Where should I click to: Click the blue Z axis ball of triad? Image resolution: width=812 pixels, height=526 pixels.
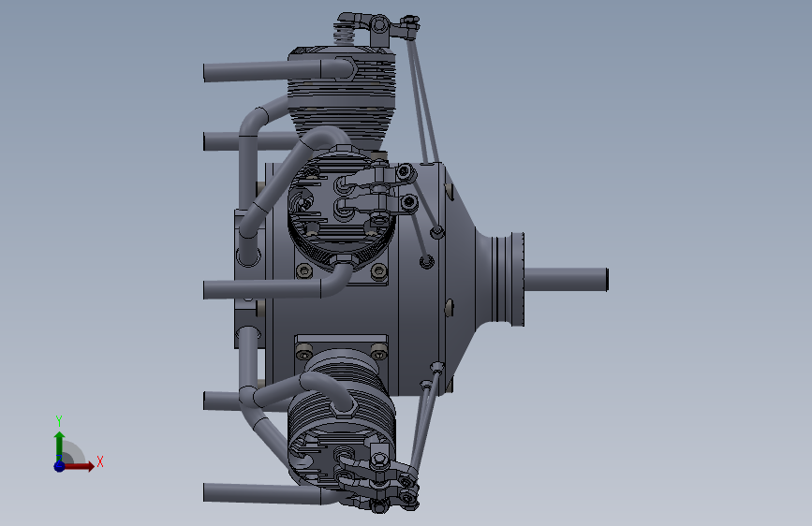point(60,466)
